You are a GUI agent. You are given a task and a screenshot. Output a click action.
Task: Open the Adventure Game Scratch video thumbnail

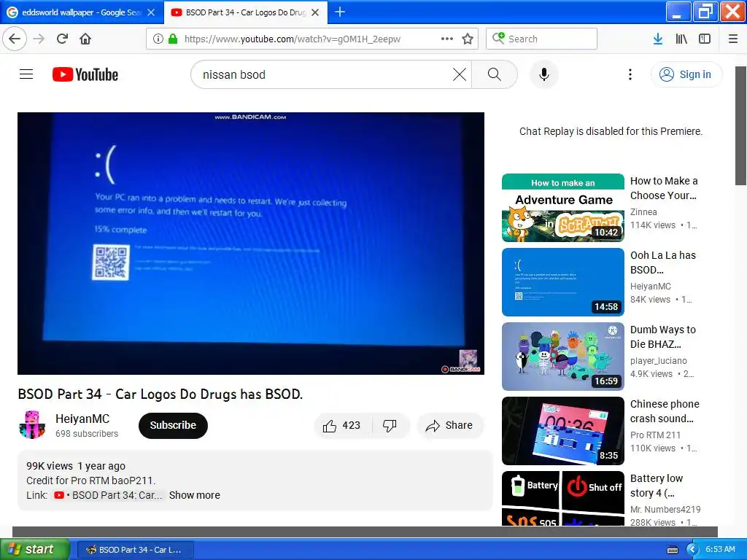tap(562, 208)
